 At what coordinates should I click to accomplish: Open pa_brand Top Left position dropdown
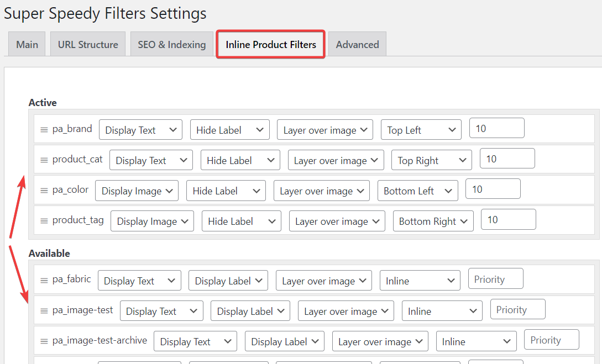pyautogui.click(x=421, y=130)
